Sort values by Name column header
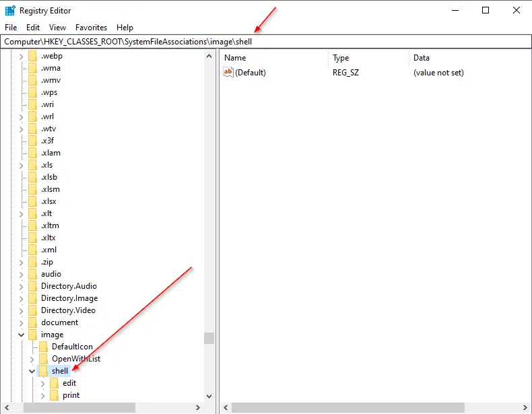 point(274,58)
